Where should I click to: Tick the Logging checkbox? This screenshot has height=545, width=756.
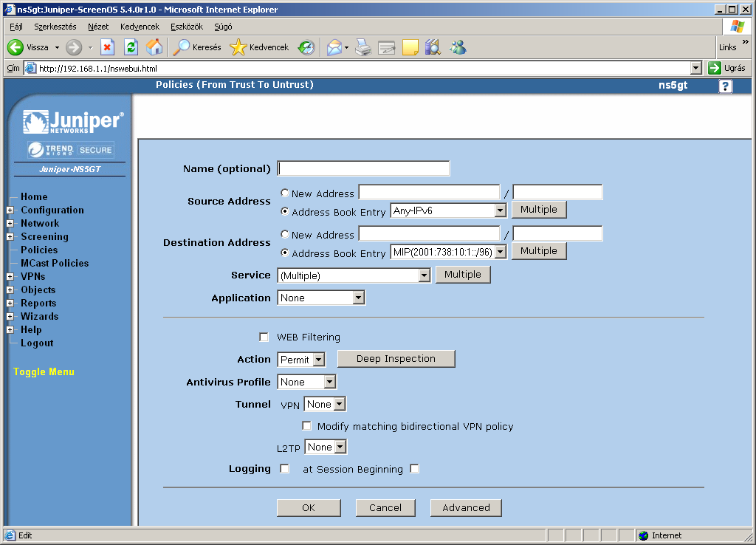tap(285, 469)
